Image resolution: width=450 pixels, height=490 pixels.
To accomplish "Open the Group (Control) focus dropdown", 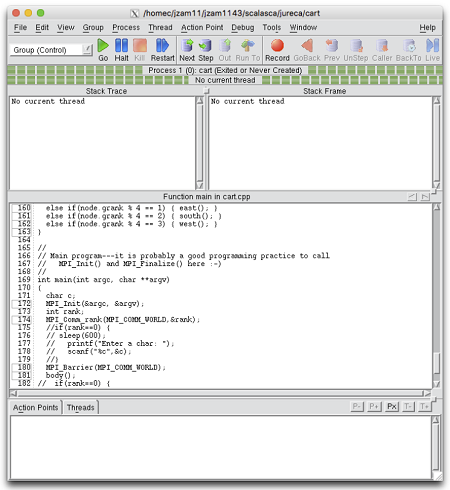I will [x=51, y=50].
